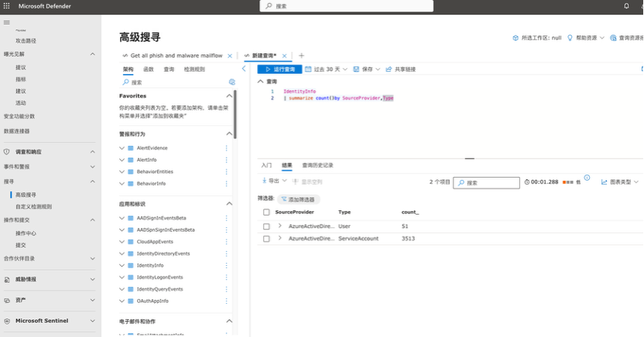Open the 保存 save dropdown

(x=367, y=70)
